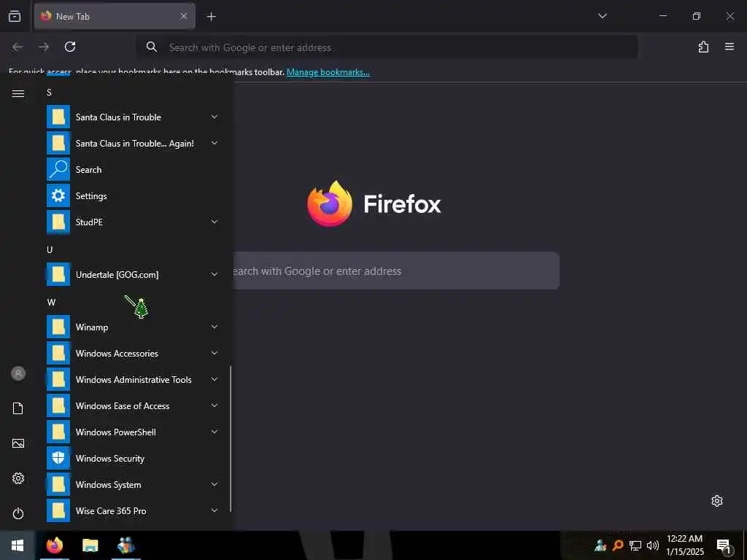Screen dimensions: 747x560
Task: Launch Windows Security
Action: pos(133,458)
